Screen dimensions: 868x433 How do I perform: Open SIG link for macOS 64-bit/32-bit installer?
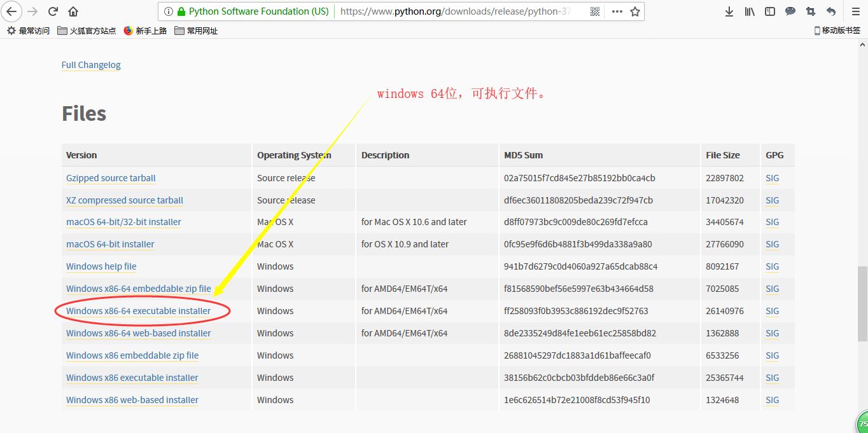click(772, 222)
